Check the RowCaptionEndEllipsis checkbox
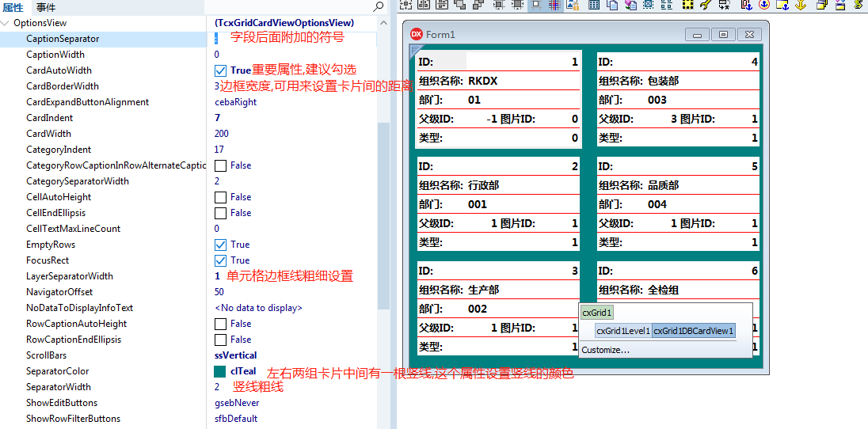Viewport: 868px width, 429px height. [220, 340]
